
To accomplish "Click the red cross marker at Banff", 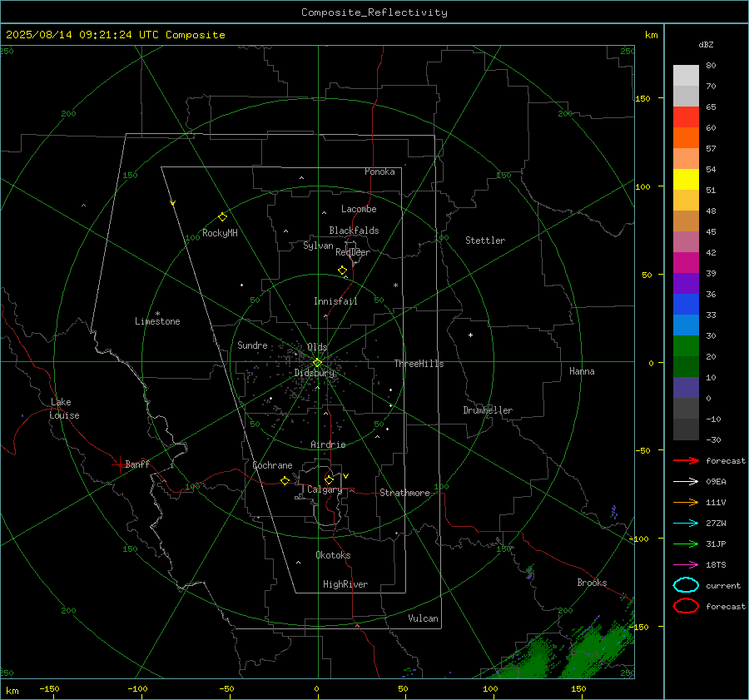I will [119, 464].
